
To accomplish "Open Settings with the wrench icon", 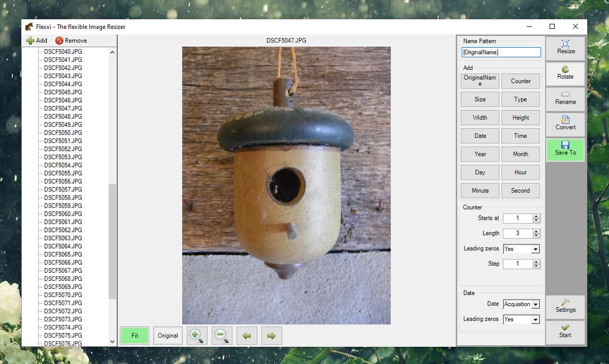I will pos(565,307).
